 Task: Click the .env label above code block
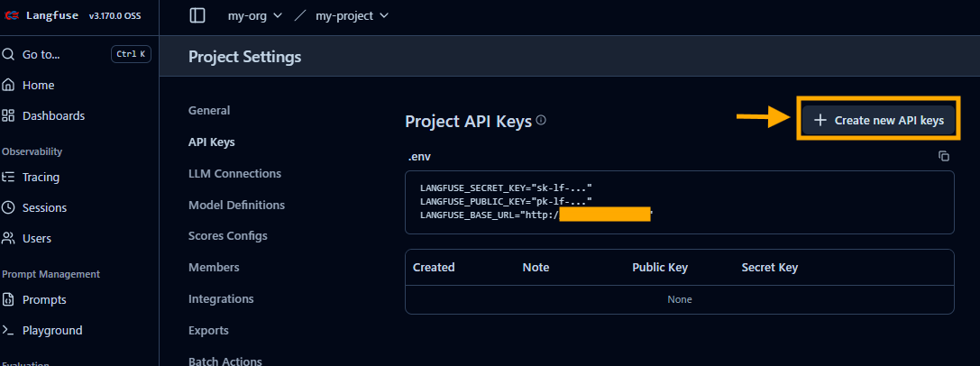419,157
